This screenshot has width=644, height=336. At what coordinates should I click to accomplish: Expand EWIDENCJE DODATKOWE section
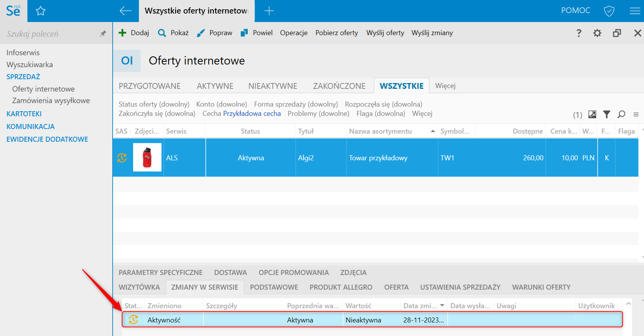(47, 139)
